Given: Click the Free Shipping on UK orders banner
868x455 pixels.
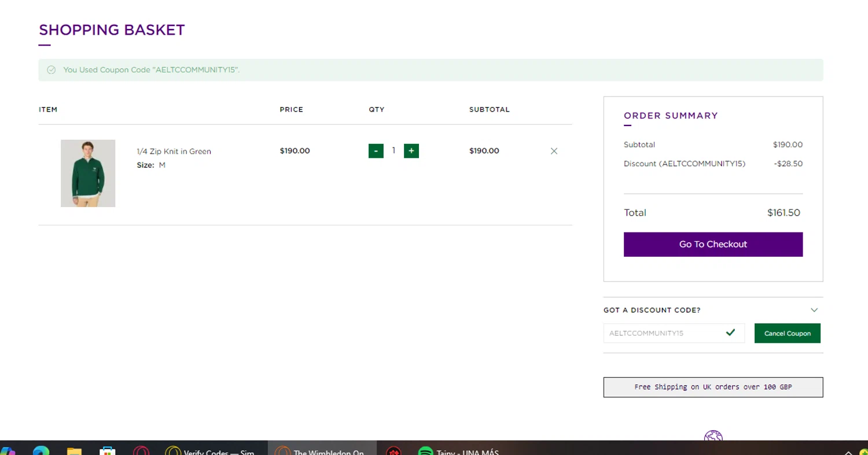Looking at the screenshot, I should tap(713, 387).
